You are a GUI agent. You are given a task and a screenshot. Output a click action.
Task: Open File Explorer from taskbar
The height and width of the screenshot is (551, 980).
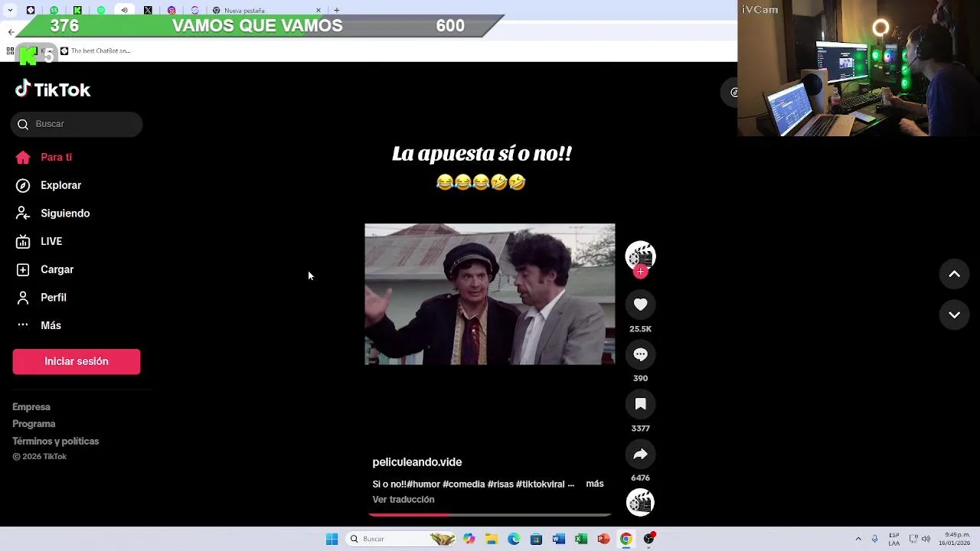click(492, 539)
